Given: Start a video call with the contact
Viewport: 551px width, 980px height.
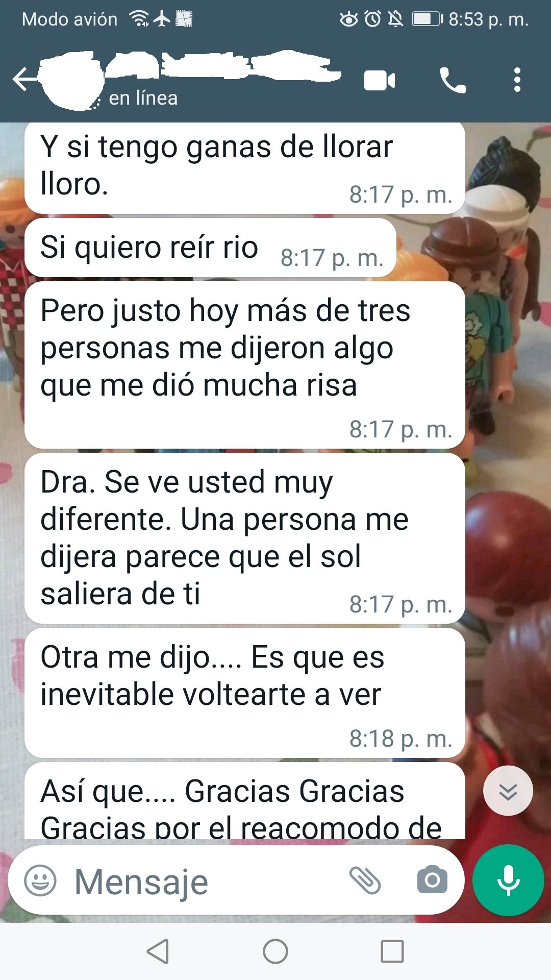Looking at the screenshot, I should click(379, 81).
